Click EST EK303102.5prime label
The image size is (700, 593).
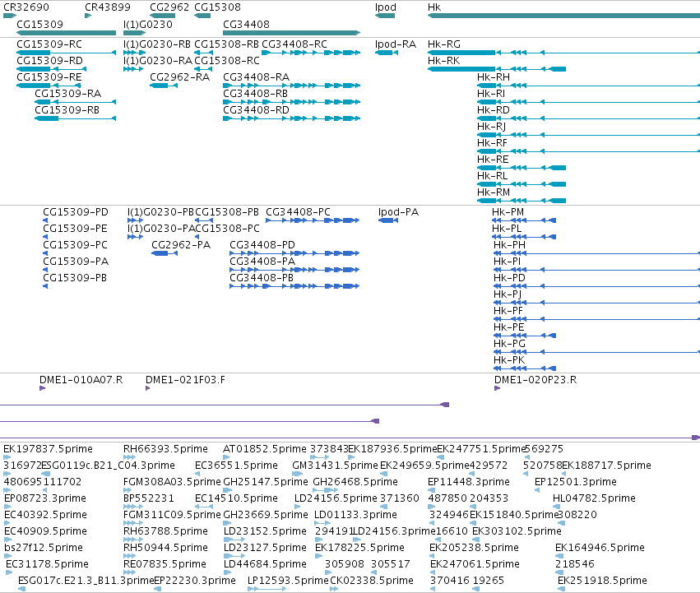click(x=517, y=531)
